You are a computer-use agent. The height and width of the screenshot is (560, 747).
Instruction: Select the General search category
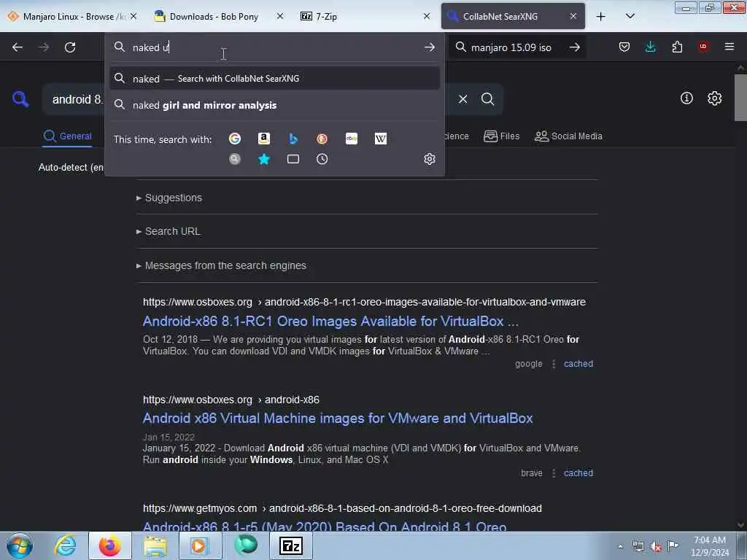click(x=67, y=136)
